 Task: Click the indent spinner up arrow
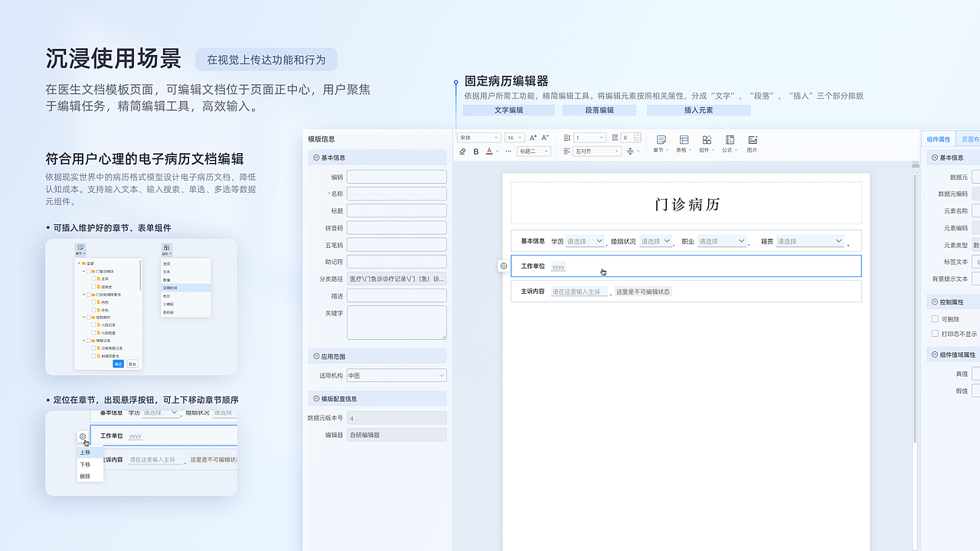[637, 135]
